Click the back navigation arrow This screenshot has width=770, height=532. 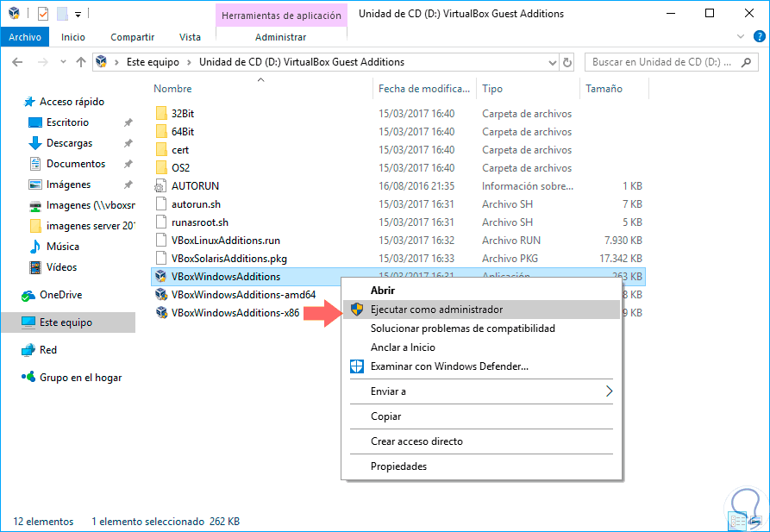17,62
